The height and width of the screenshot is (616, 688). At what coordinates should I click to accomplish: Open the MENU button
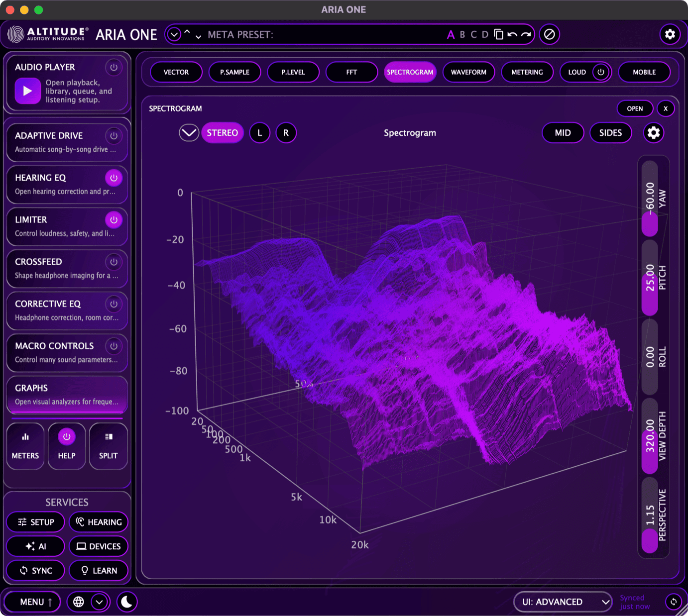point(32,602)
